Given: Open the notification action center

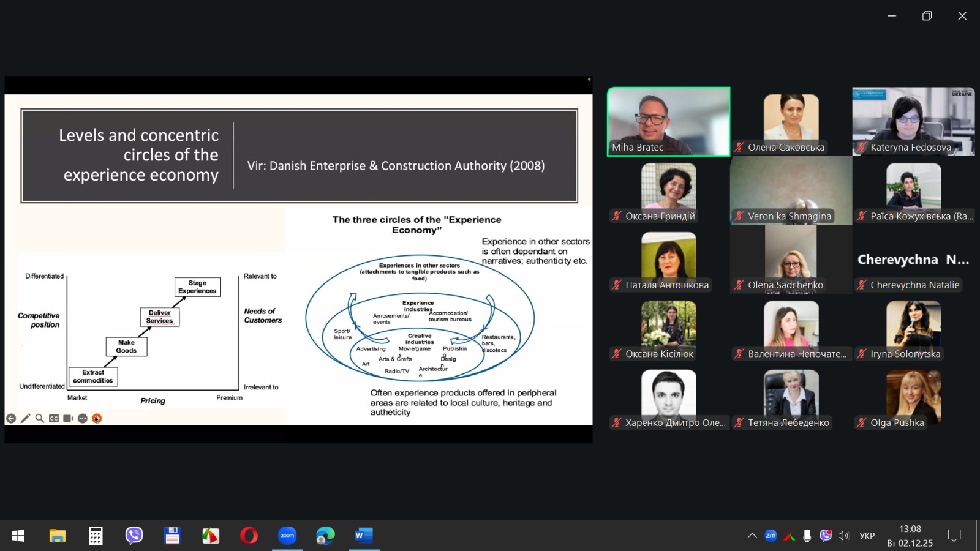Looking at the screenshot, I should tap(954, 536).
